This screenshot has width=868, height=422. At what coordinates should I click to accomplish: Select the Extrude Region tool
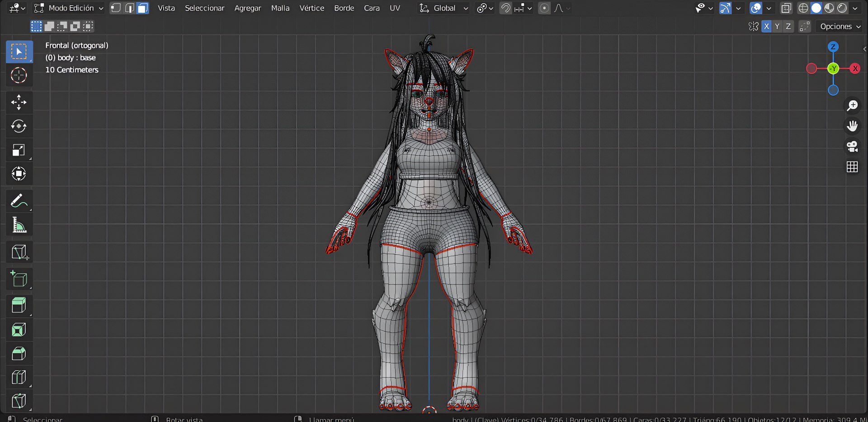point(19,305)
